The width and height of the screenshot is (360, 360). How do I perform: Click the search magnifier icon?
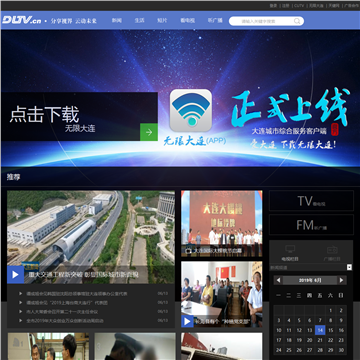(x=297, y=21)
